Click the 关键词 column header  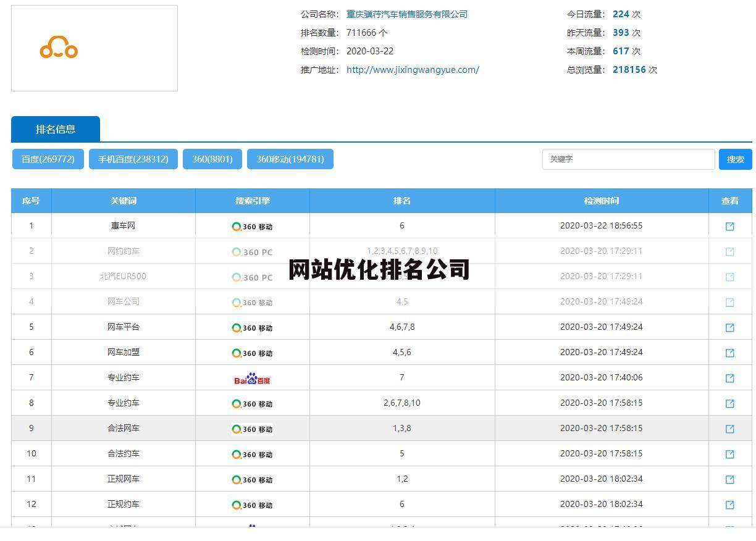coord(124,201)
